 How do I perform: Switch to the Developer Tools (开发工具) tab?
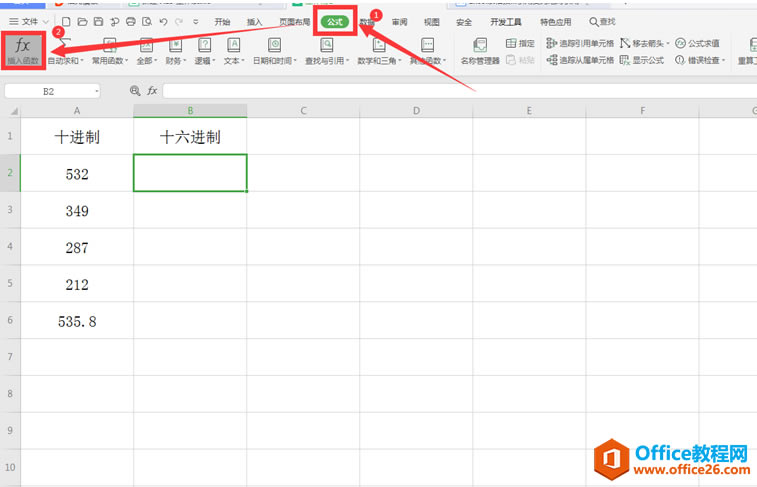pyautogui.click(x=506, y=22)
